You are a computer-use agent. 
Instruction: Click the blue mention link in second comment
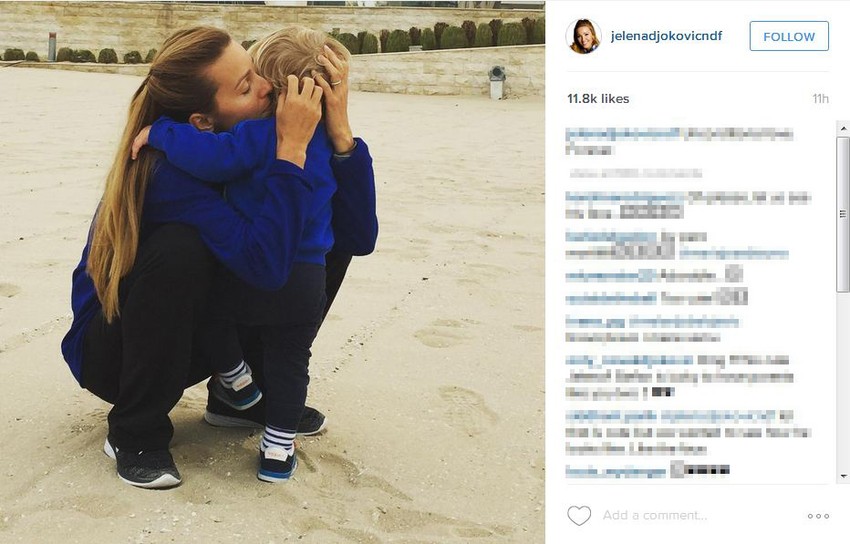733,253
